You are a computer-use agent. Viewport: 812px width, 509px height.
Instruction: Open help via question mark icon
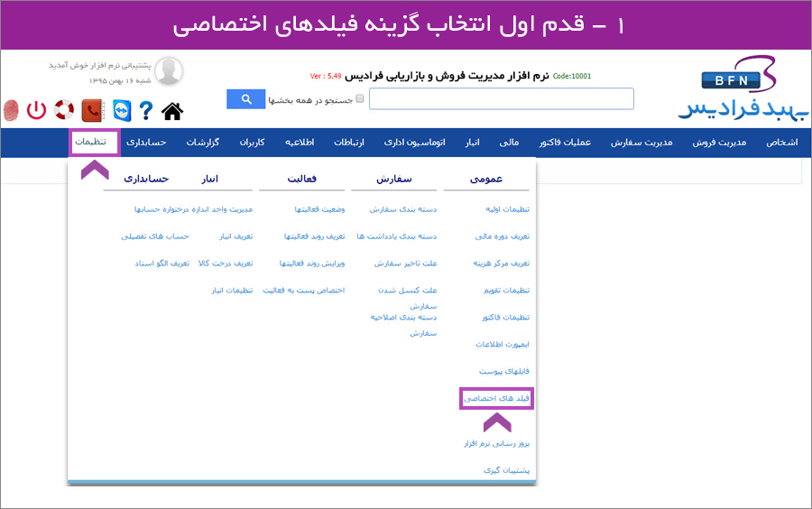(145, 110)
